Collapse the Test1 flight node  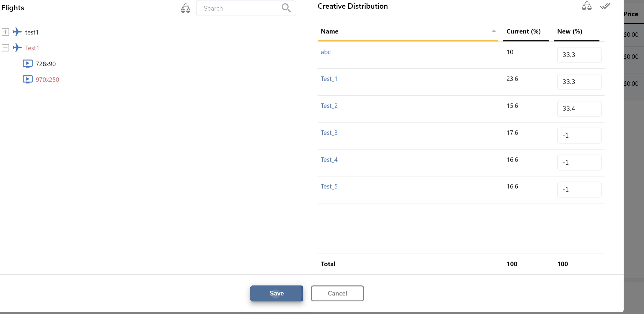pos(5,48)
